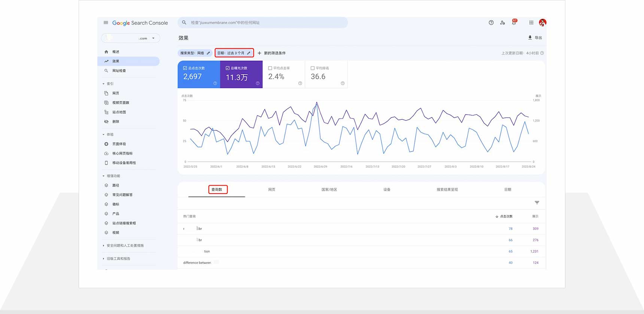Click help icon on 平均排名 card

343,83
